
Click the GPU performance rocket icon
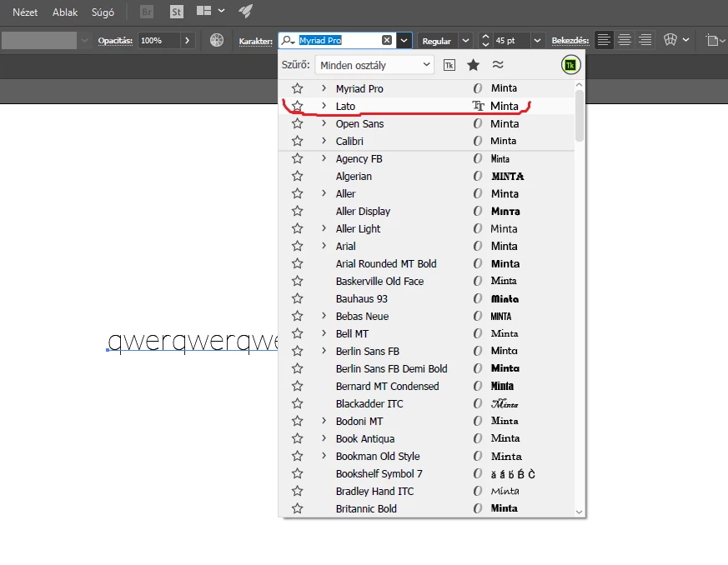point(246,11)
